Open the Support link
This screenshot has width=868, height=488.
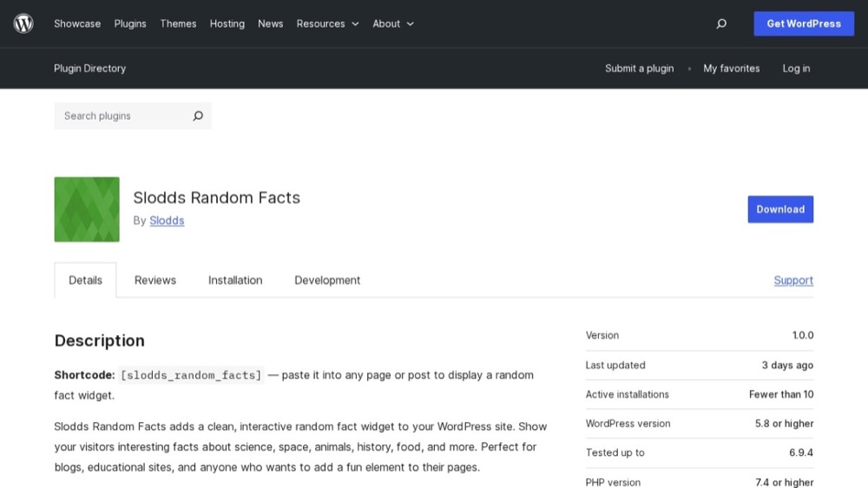coord(793,280)
